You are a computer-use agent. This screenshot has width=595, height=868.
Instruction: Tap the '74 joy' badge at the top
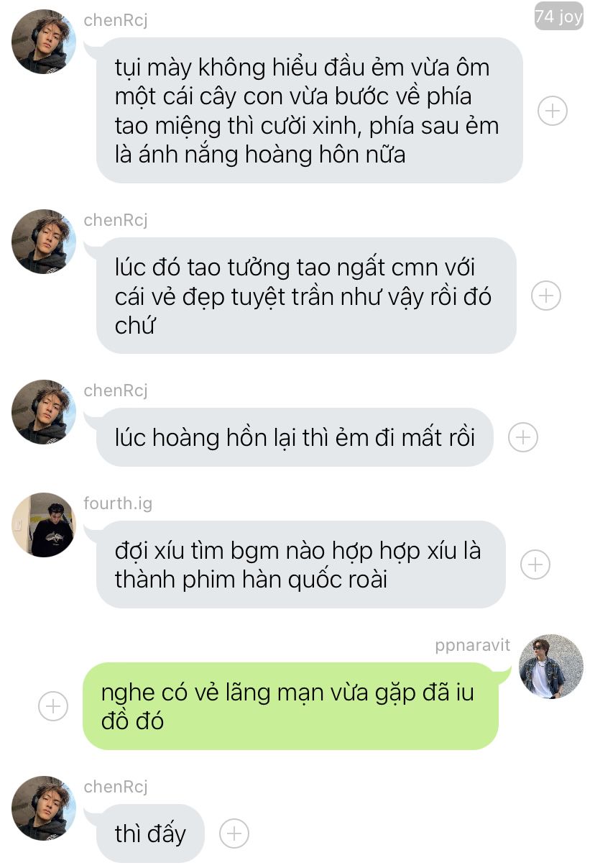click(x=558, y=17)
